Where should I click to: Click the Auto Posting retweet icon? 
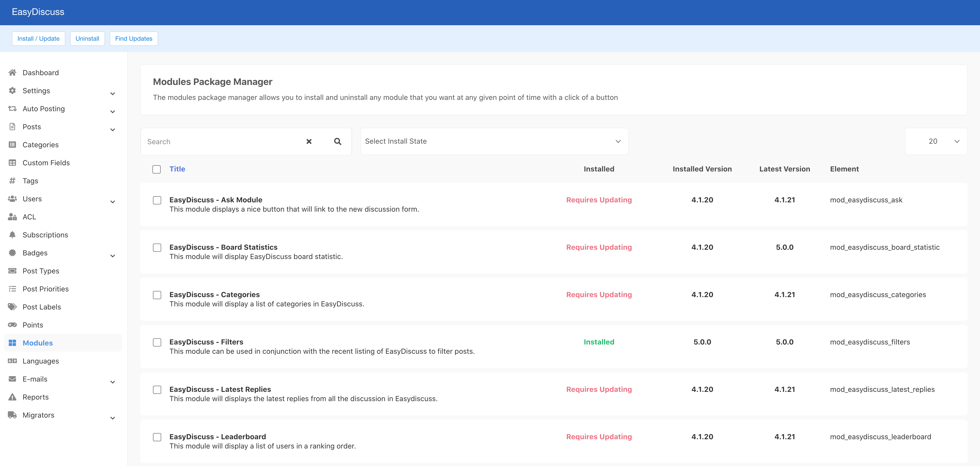pyautogui.click(x=12, y=108)
